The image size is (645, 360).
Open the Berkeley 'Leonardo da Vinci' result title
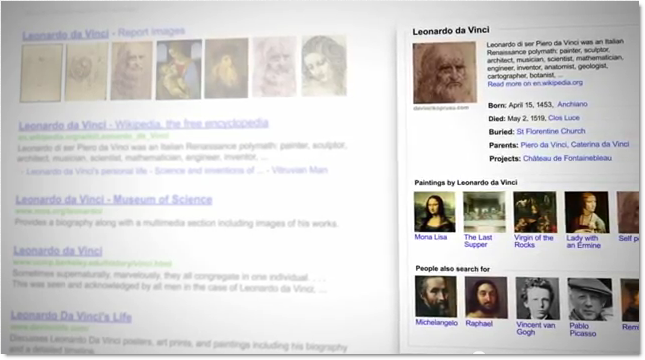click(58, 251)
